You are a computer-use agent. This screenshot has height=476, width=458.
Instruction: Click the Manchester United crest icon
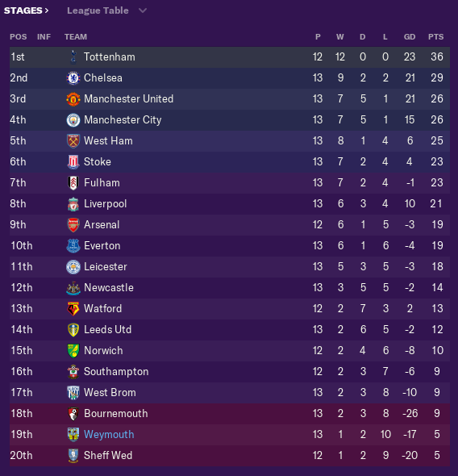pos(73,99)
